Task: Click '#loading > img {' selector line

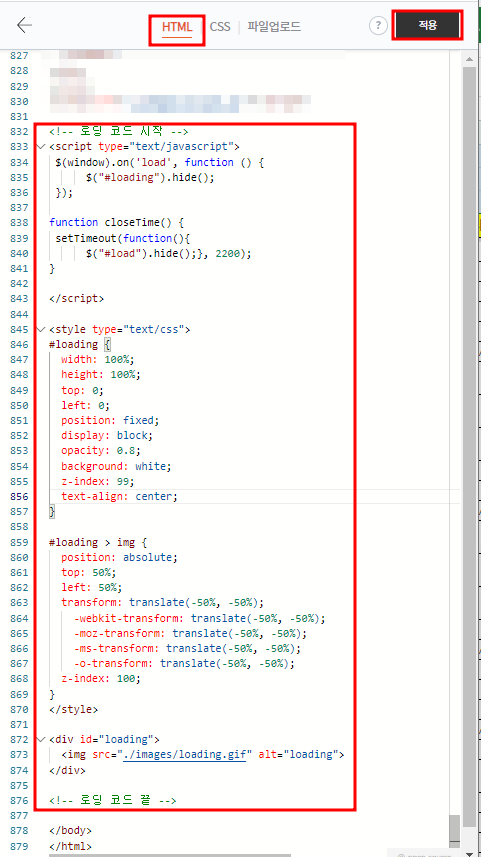Action: coord(98,542)
